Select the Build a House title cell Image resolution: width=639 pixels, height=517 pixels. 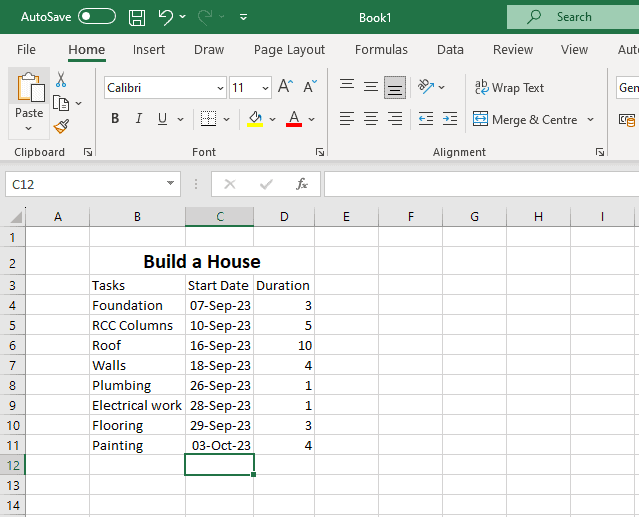pyautogui.click(x=201, y=261)
